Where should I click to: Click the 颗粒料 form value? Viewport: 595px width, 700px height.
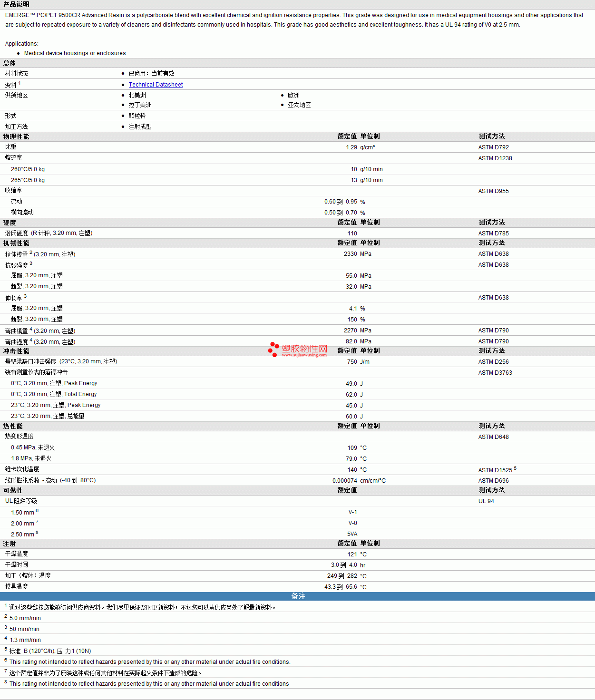[137, 116]
